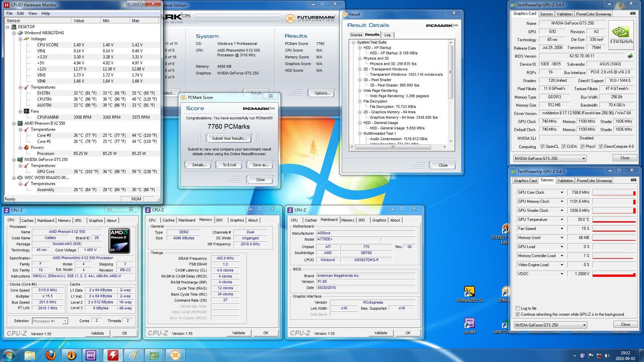Open the Action Center flag icon

coord(590,356)
